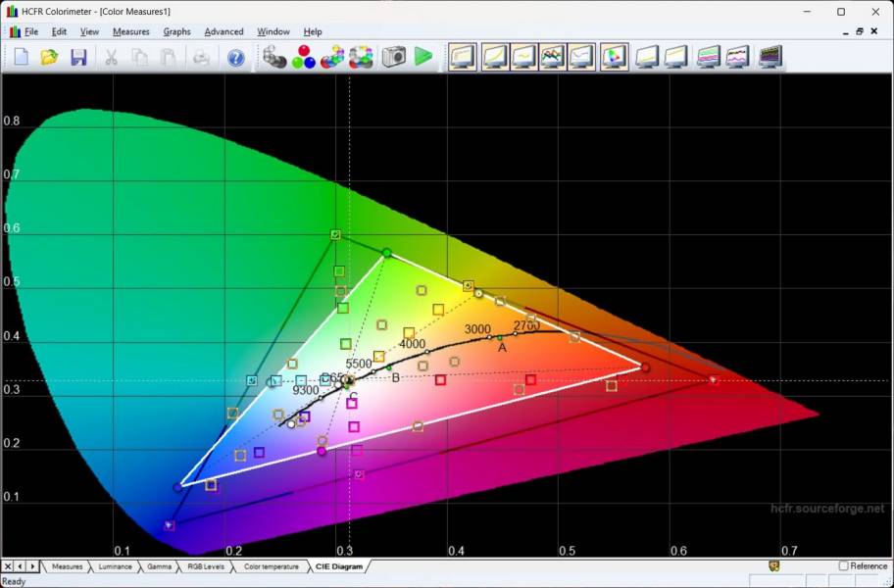
Task: Start continuous measures with green play icon
Action: (x=423, y=57)
